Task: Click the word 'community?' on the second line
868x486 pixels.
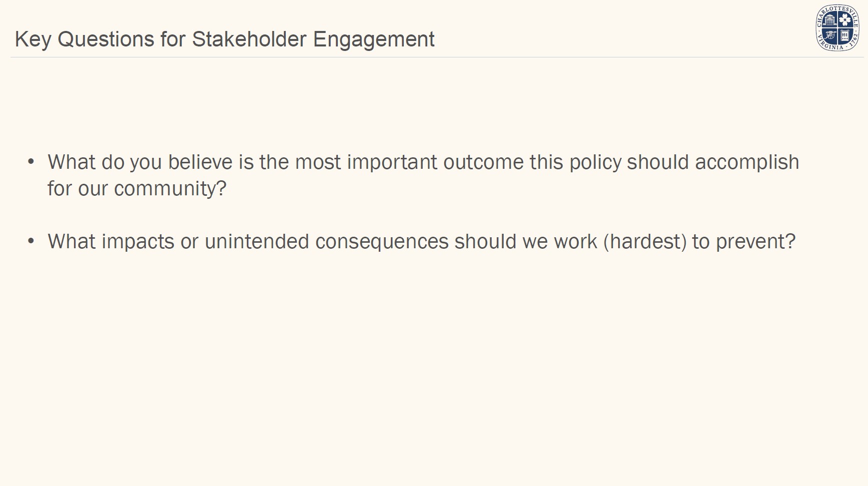Action: point(170,189)
